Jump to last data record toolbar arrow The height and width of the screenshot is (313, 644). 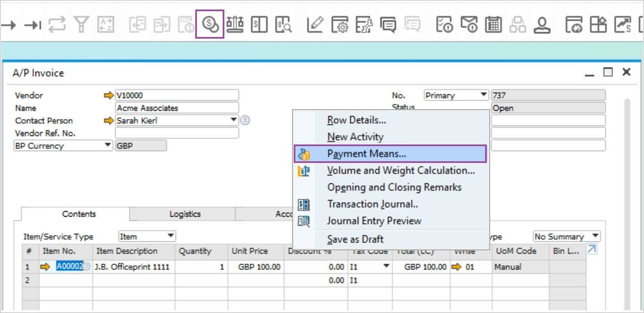32,25
